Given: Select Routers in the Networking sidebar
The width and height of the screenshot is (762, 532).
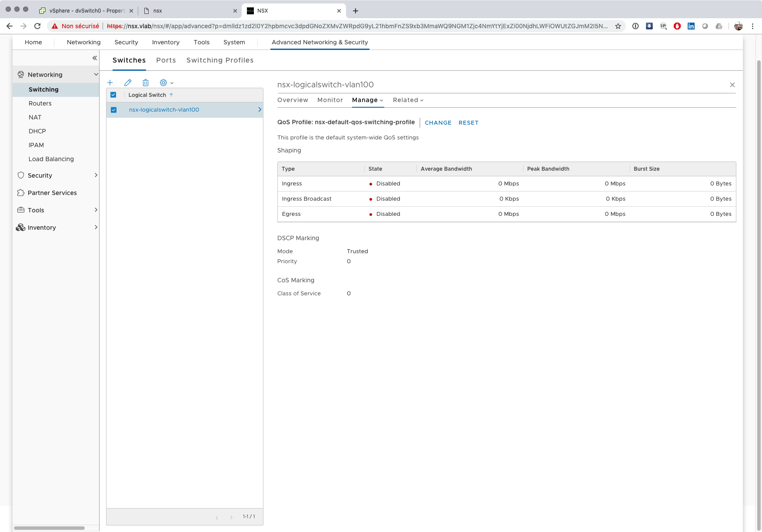Looking at the screenshot, I should [x=40, y=103].
